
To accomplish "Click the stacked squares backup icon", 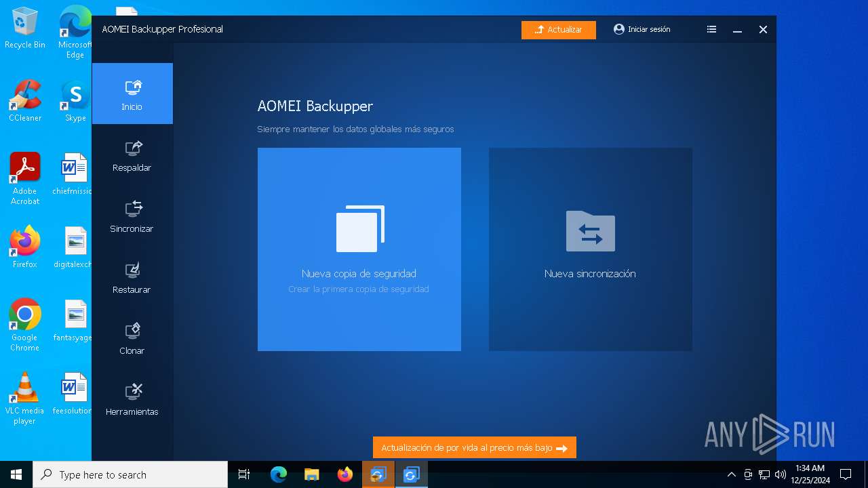I will [x=360, y=229].
